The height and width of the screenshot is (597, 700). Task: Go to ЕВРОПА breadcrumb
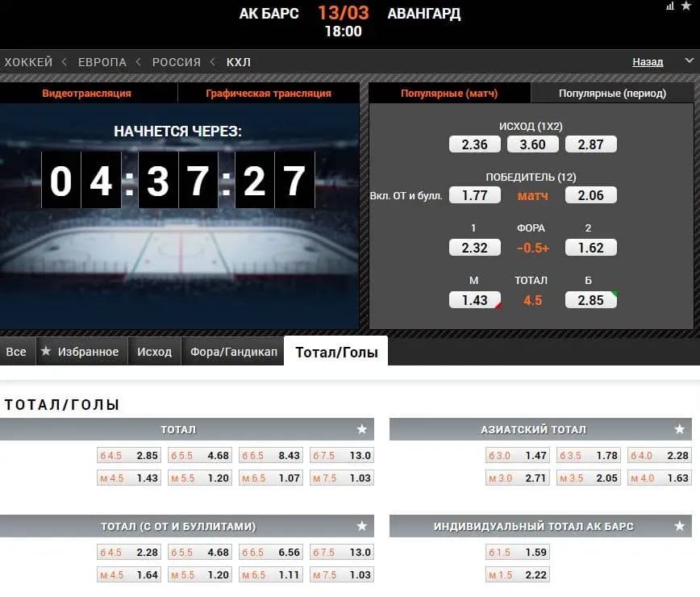coord(102,62)
